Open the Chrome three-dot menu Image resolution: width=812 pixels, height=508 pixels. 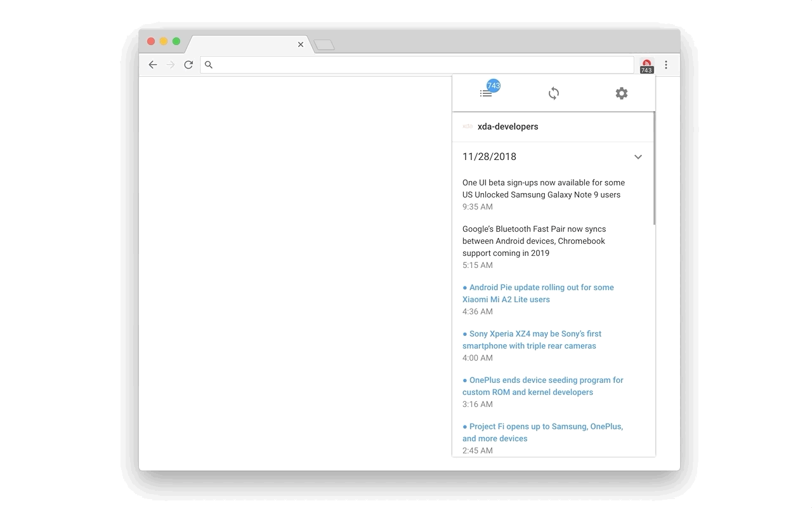(666, 65)
